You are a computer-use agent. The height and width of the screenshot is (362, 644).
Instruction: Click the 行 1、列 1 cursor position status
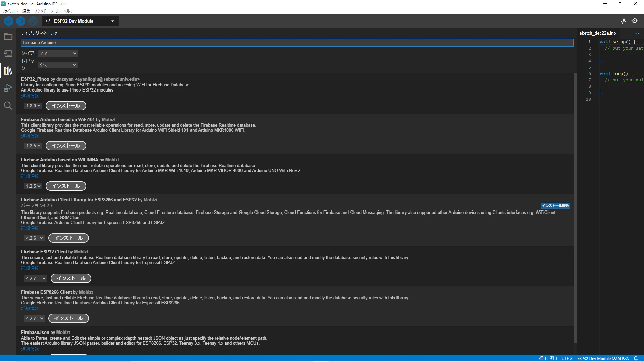(548, 358)
